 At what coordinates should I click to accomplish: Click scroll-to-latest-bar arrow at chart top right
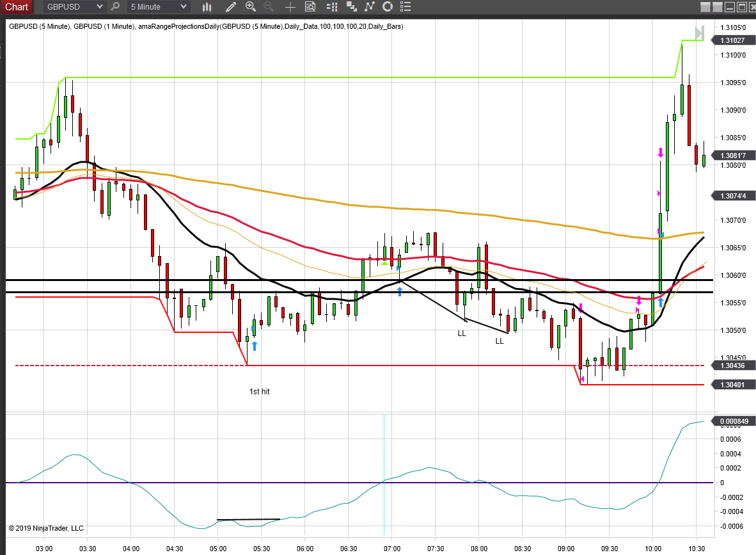click(x=700, y=33)
